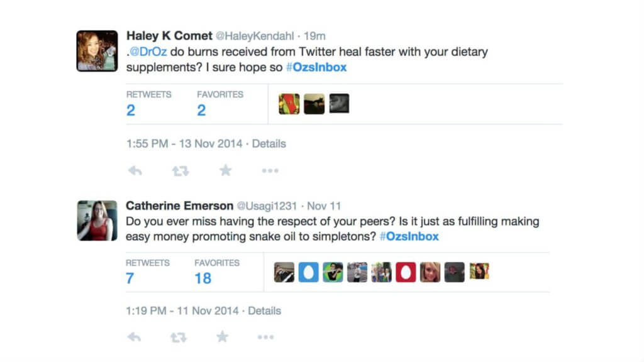Viewport: 644px width, 362px height.
Task: Open more options on Catherine's tweet
Action: pyautogui.click(x=265, y=337)
